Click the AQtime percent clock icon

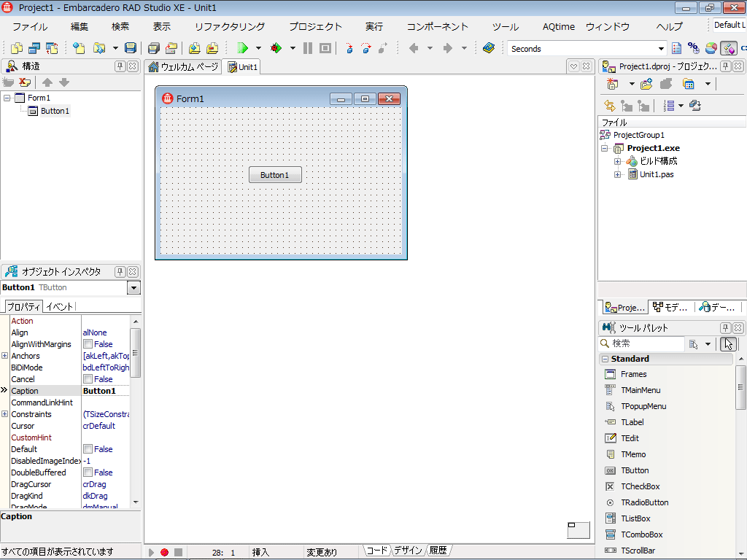tap(694, 48)
